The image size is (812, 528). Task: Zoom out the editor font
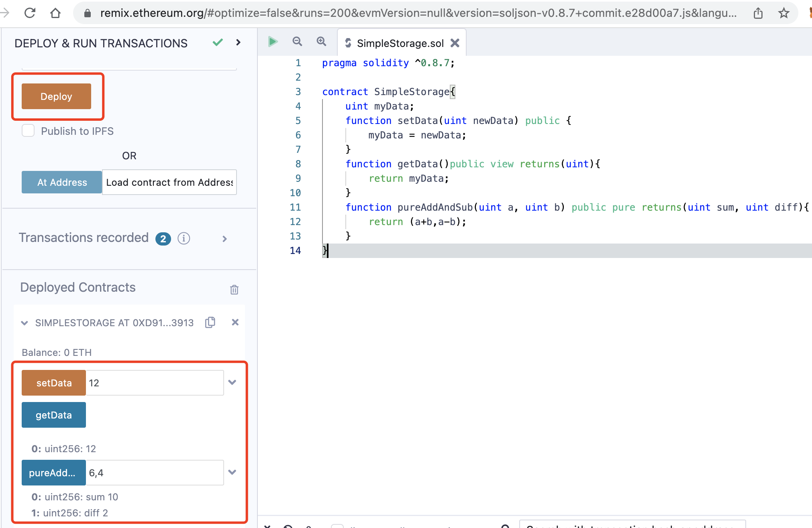297,41
